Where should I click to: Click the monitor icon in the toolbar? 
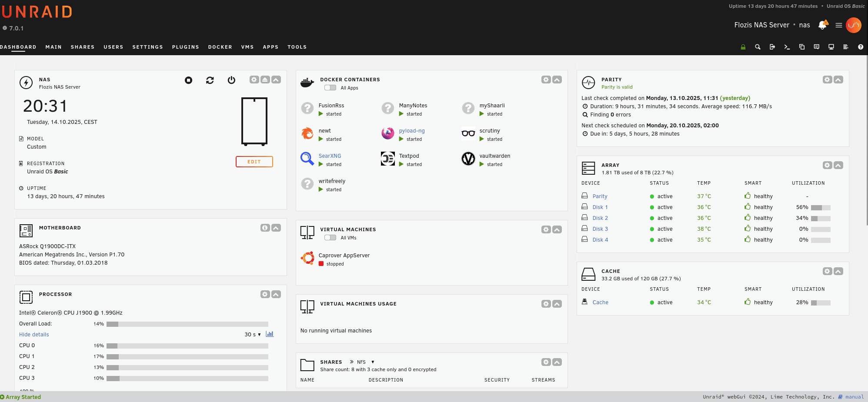click(831, 47)
